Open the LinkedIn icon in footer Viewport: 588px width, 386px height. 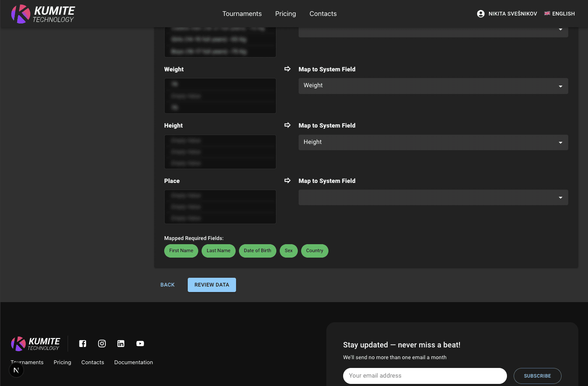121,344
